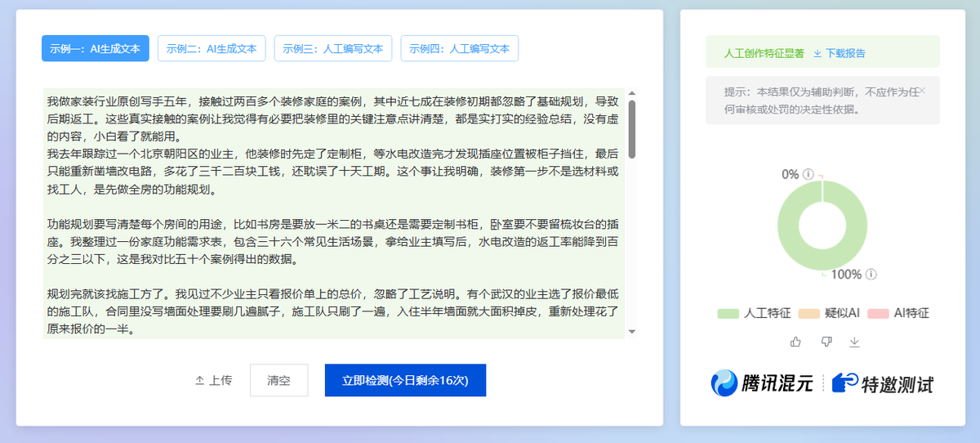This screenshot has height=443, width=980.
Task: Open 示例三：人工编写文本 example
Action: click(x=332, y=48)
